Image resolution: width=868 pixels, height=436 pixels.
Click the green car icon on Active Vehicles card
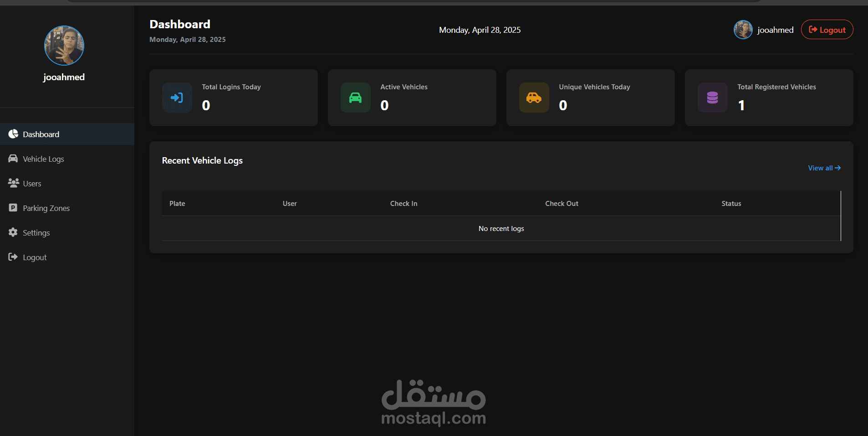(356, 97)
